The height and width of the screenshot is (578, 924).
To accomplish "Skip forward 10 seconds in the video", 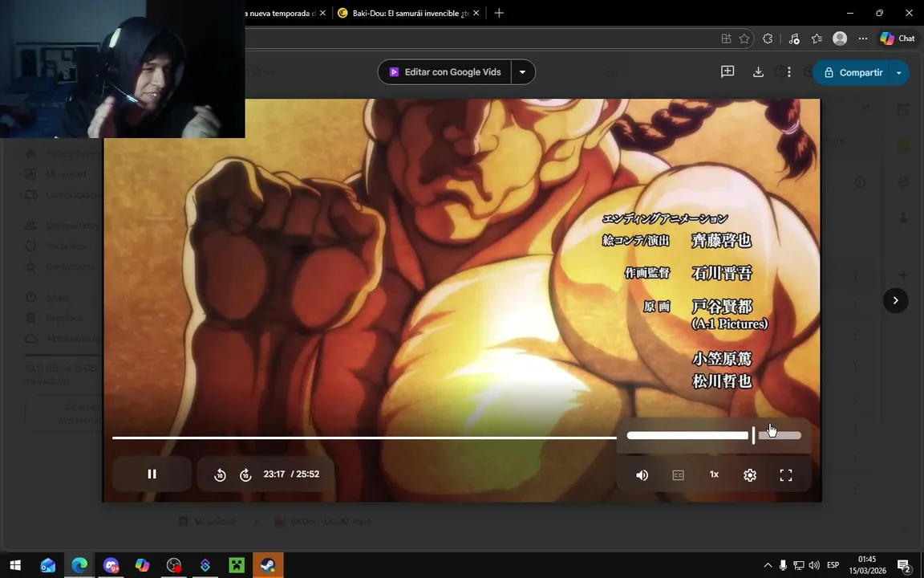I will tap(245, 474).
